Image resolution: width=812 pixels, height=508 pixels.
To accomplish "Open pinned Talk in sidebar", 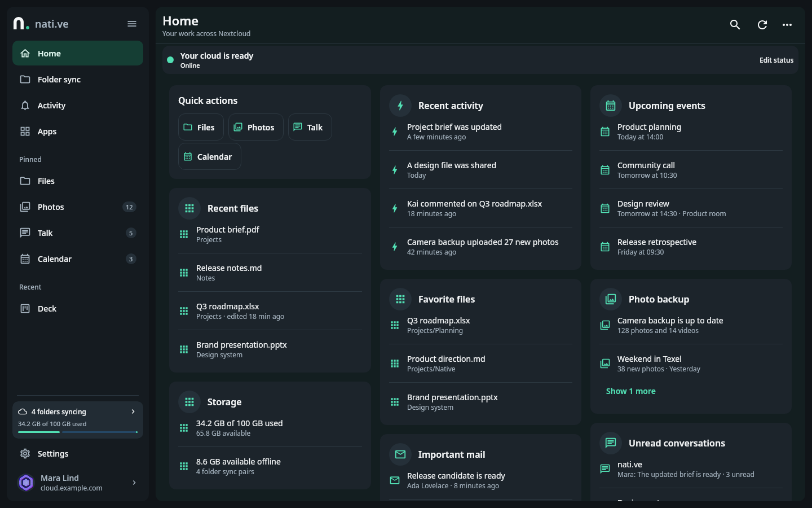I will 78,233.
